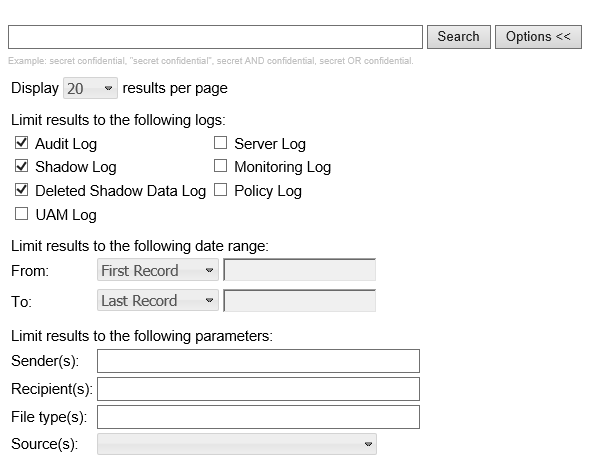Enable the UAM Log checkbox
The image size is (590, 470).
pos(21,214)
